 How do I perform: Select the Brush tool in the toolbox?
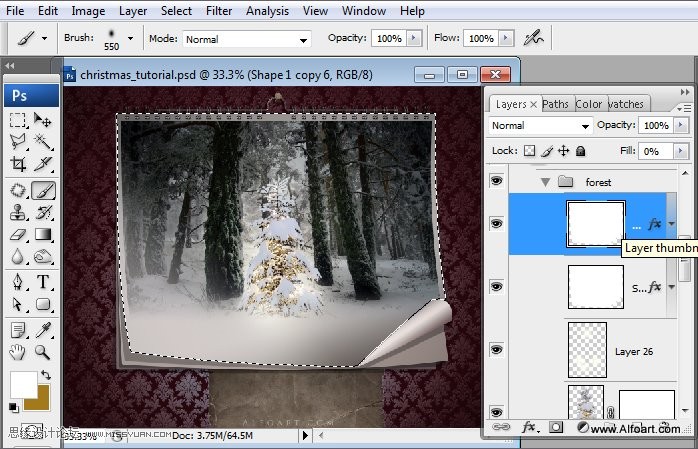[x=43, y=190]
